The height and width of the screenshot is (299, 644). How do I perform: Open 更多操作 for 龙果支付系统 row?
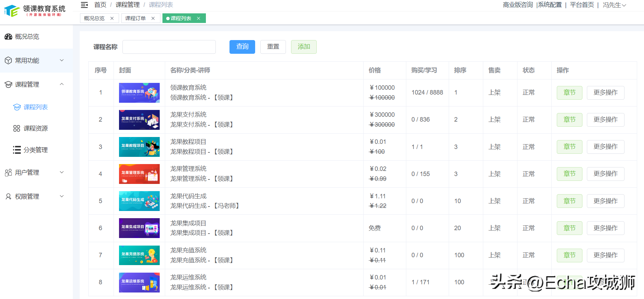click(x=605, y=120)
